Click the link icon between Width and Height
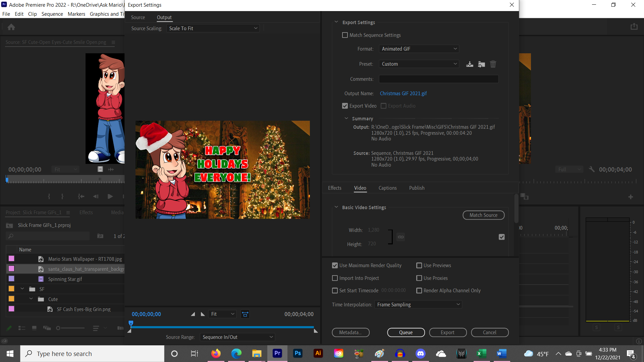The width and height of the screenshot is (644, 362). [x=400, y=237]
